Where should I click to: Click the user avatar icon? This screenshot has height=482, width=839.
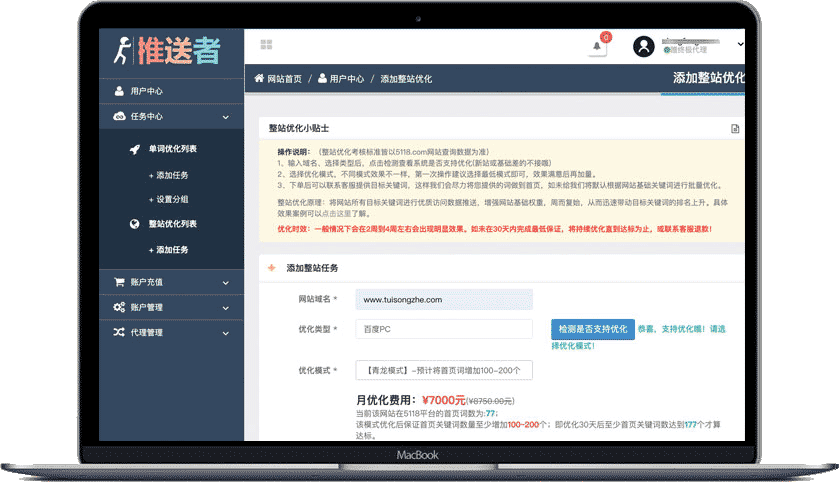coord(643,46)
